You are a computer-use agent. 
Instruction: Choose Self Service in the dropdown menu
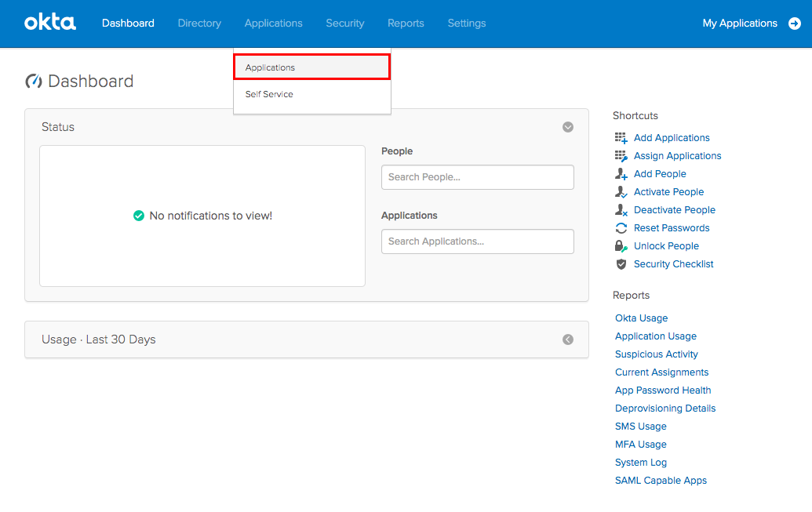(269, 94)
